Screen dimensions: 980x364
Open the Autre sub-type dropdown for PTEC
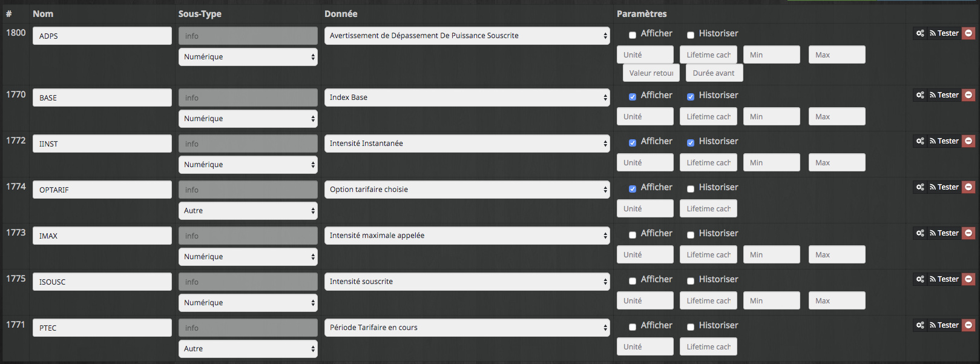tap(248, 349)
